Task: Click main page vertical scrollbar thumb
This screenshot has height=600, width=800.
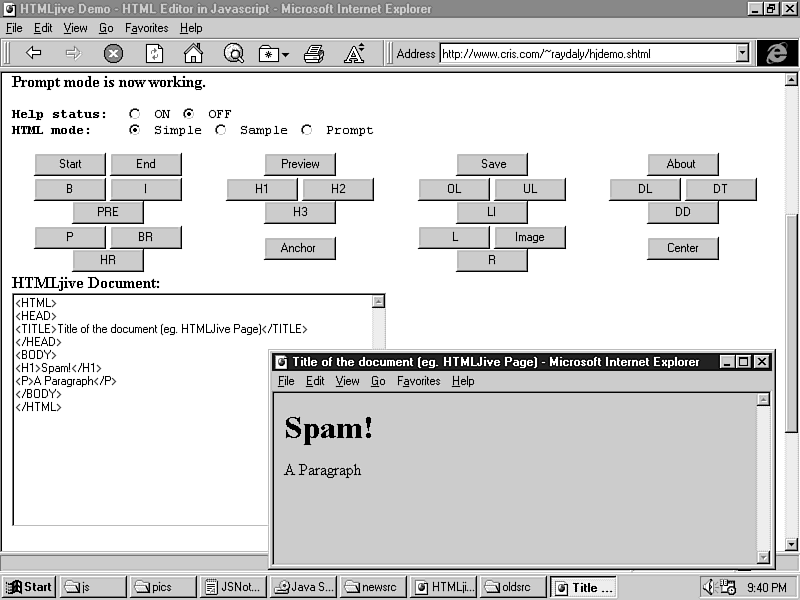Action: point(791,323)
